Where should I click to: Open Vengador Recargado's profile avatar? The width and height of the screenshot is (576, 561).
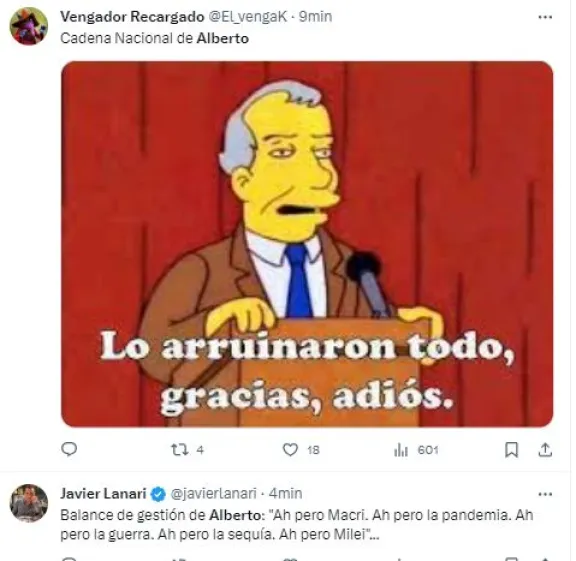(29, 26)
